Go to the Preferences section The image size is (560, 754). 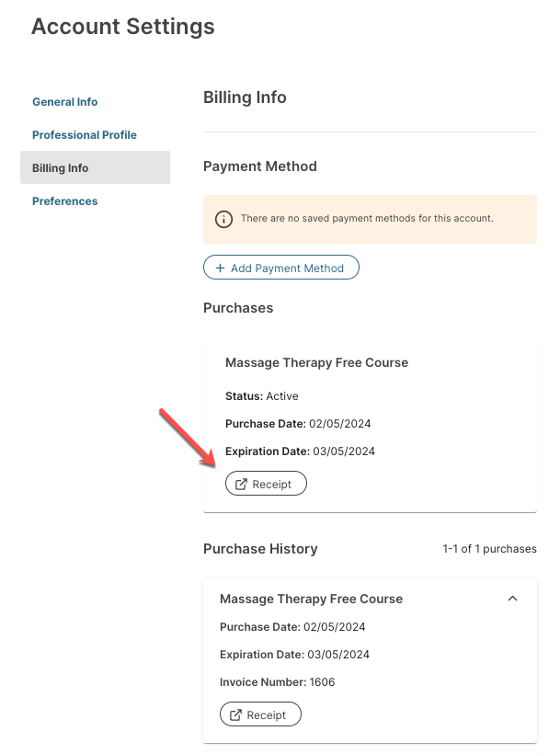(65, 201)
